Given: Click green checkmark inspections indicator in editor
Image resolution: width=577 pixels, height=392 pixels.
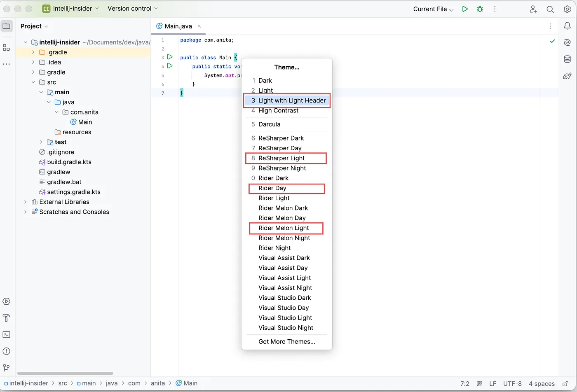Looking at the screenshot, I should 552,41.
